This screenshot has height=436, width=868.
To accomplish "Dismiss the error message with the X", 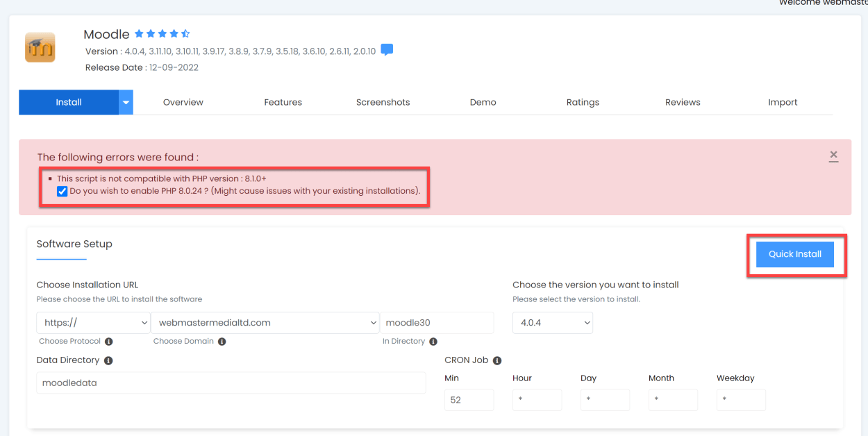I will tap(833, 156).
